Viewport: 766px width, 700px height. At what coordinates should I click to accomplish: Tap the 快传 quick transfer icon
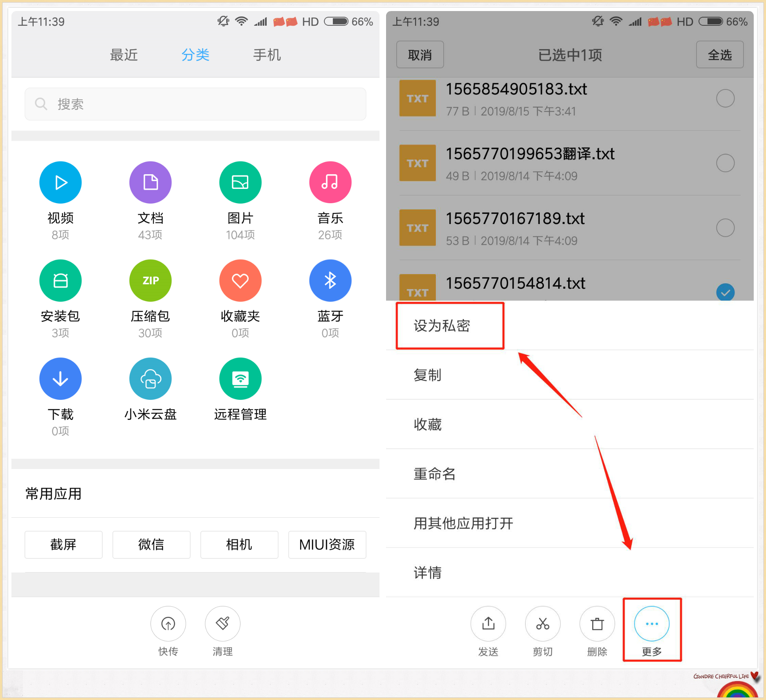click(x=168, y=624)
